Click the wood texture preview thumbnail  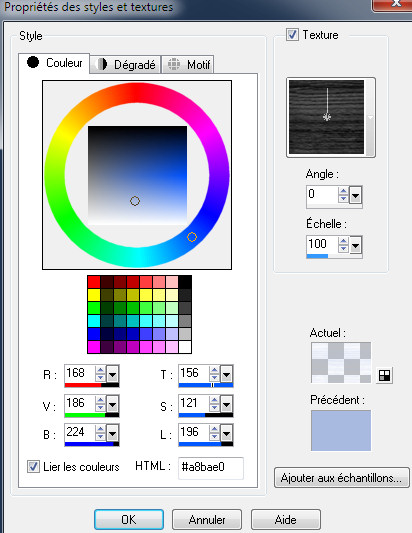click(326, 117)
